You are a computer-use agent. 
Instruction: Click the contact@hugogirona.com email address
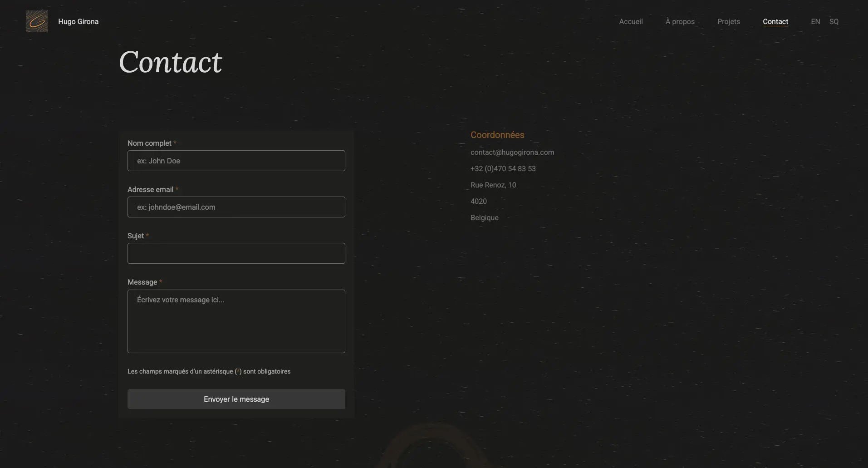tap(512, 152)
